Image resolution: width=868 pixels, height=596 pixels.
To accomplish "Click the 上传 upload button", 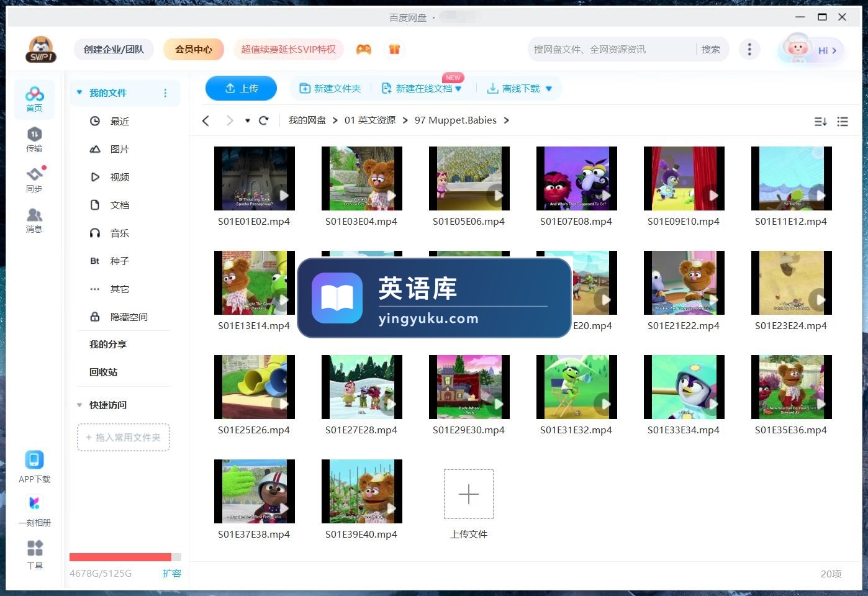I will tap(241, 88).
